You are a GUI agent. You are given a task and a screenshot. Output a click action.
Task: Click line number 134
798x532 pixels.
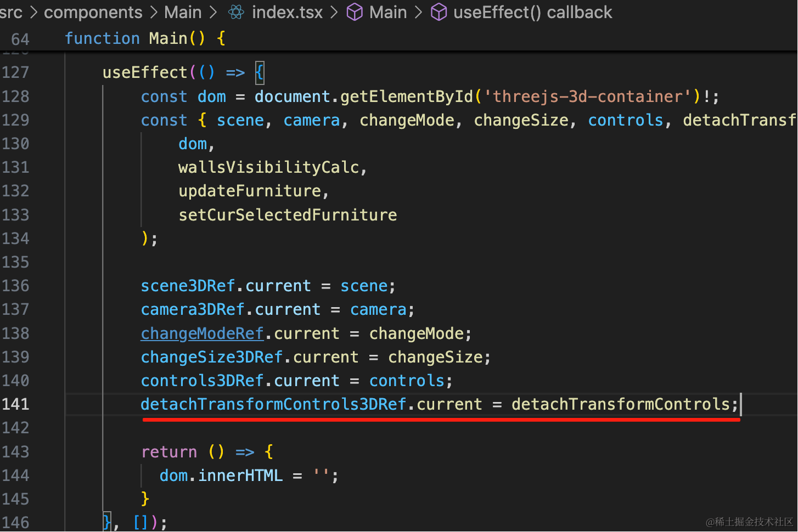pyautogui.click(x=15, y=239)
